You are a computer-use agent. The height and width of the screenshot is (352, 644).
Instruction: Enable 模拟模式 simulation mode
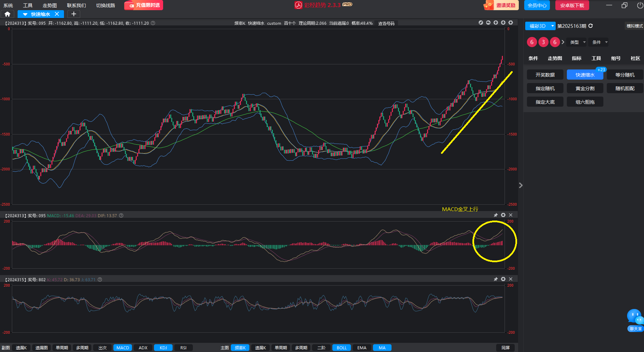[x=635, y=26]
